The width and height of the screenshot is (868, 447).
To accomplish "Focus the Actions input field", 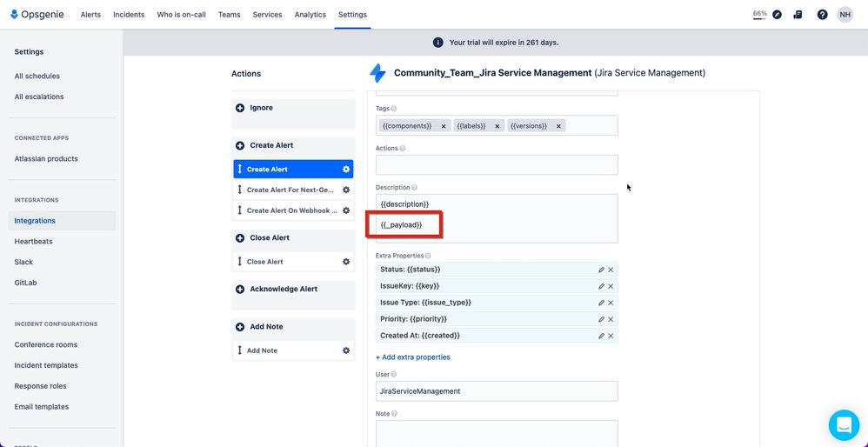I will (x=497, y=165).
